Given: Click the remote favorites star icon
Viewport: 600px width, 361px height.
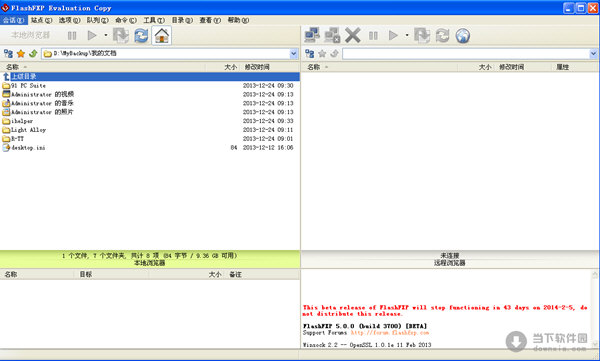Looking at the screenshot, I should pos(322,54).
